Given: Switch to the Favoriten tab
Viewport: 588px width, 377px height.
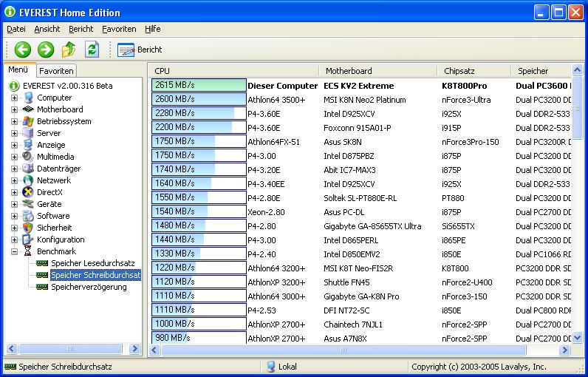Looking at the screenshot, I should click(x=56, y=71).
